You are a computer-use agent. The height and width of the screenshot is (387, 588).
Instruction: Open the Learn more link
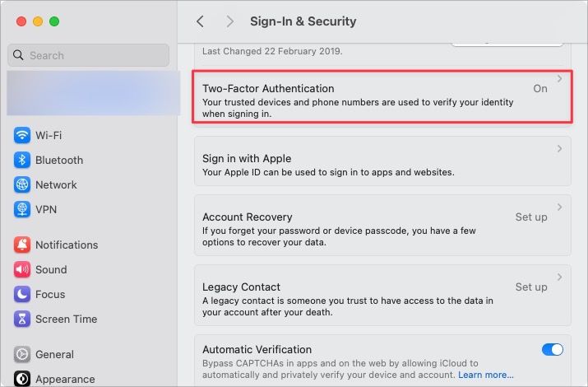484,375
